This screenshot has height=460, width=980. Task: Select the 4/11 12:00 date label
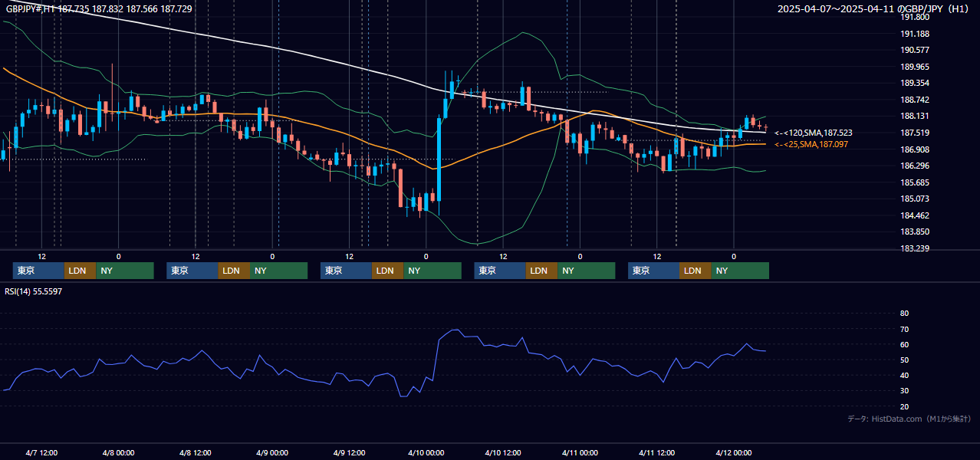pos(656,452)
